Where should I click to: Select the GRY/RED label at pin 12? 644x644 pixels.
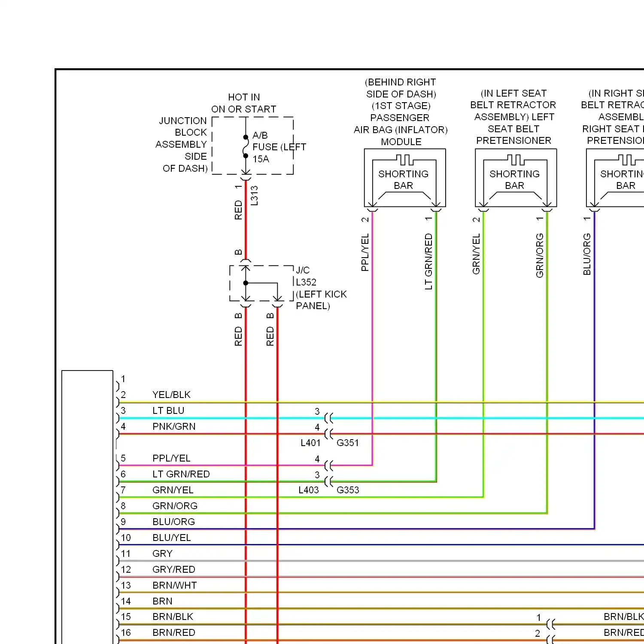(x=174, y=569)
